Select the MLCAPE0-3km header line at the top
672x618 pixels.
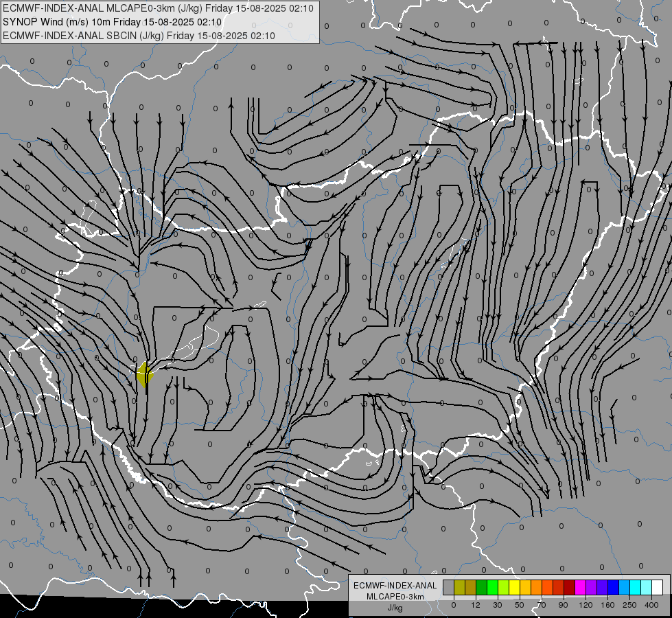(158, 8)
